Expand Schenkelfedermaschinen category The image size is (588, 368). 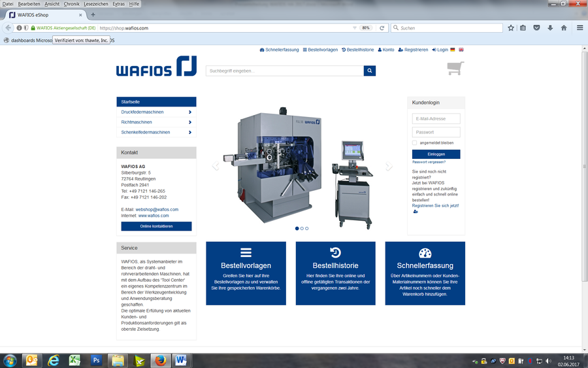point(189,133)
